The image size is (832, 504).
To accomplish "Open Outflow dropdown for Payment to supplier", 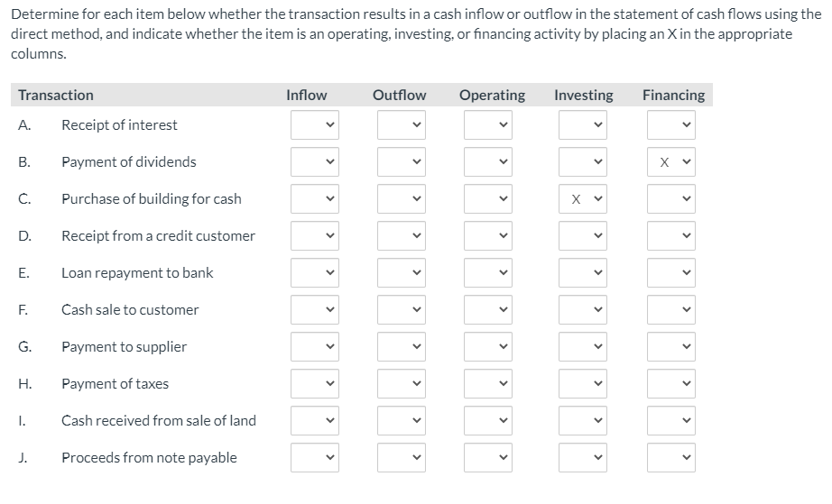I will tap(401, 347).
